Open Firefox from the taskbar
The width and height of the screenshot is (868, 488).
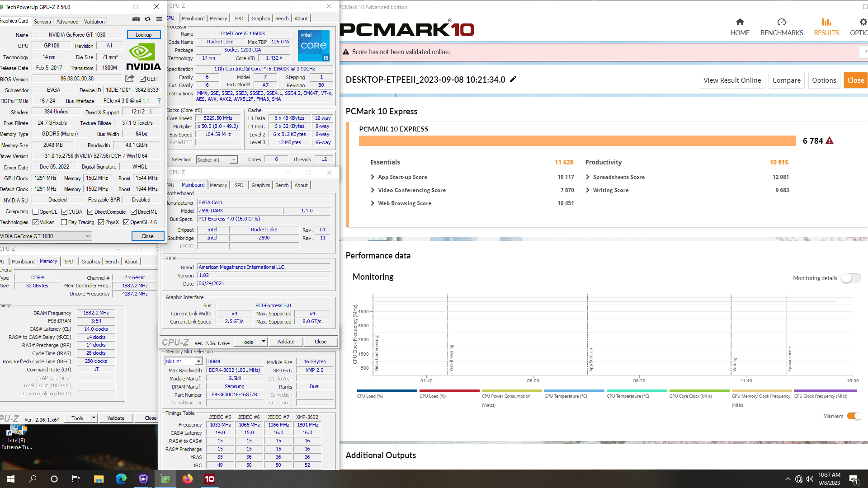pyautogui.click(x=188, y=479)
